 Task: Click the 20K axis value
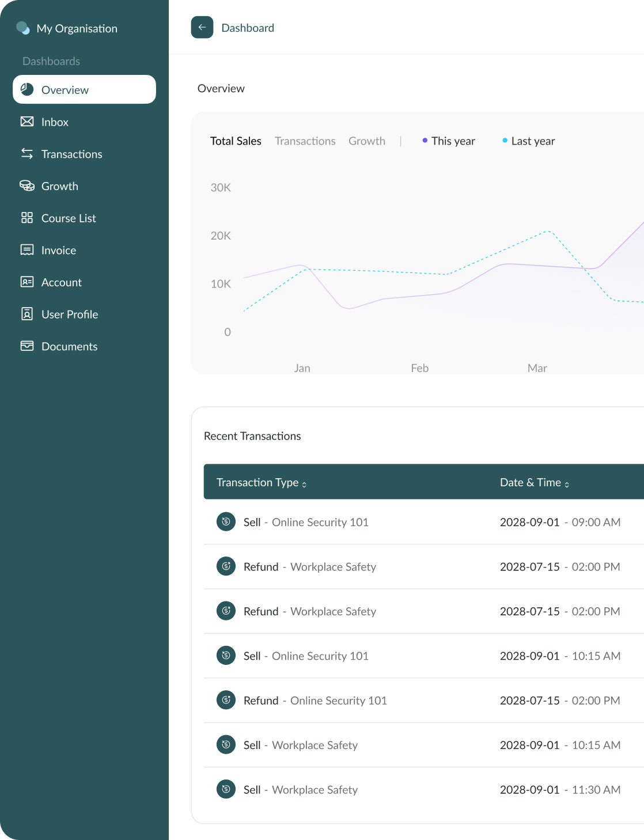221,236
